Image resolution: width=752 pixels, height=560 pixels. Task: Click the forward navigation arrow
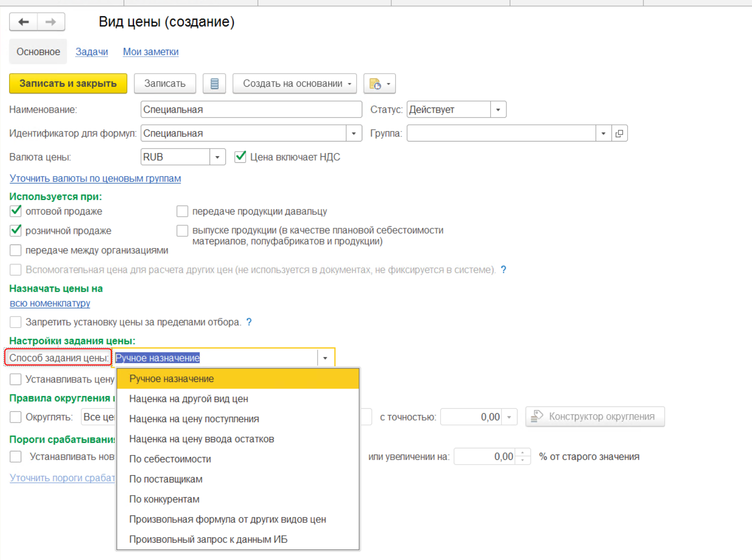pos(51,22)
